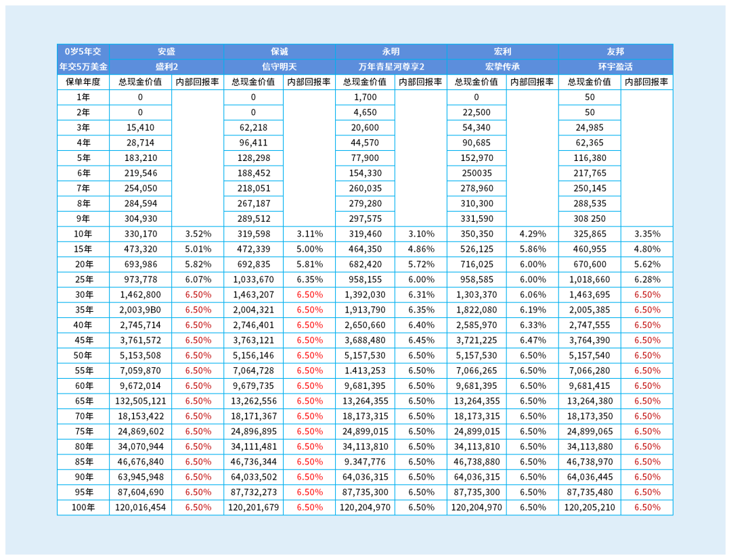Click the '保单年度' column header
The image size is (731, 560).
tap(83, 82)
